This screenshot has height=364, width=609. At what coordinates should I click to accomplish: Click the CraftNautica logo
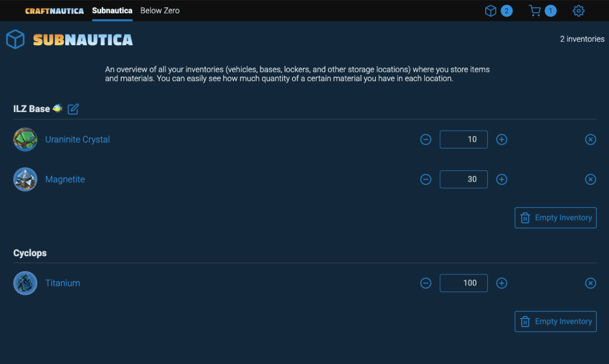point(55,11)
